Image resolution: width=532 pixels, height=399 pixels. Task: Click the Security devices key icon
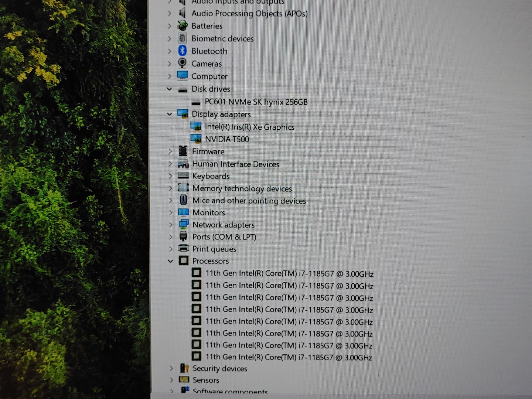[x=184, y=368]
